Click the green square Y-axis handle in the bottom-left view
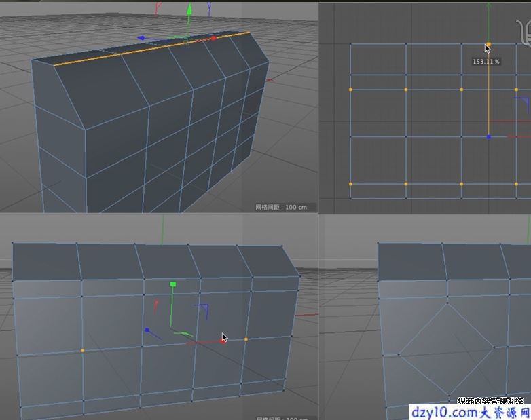 pyautogui.click(x=173, y=284)
